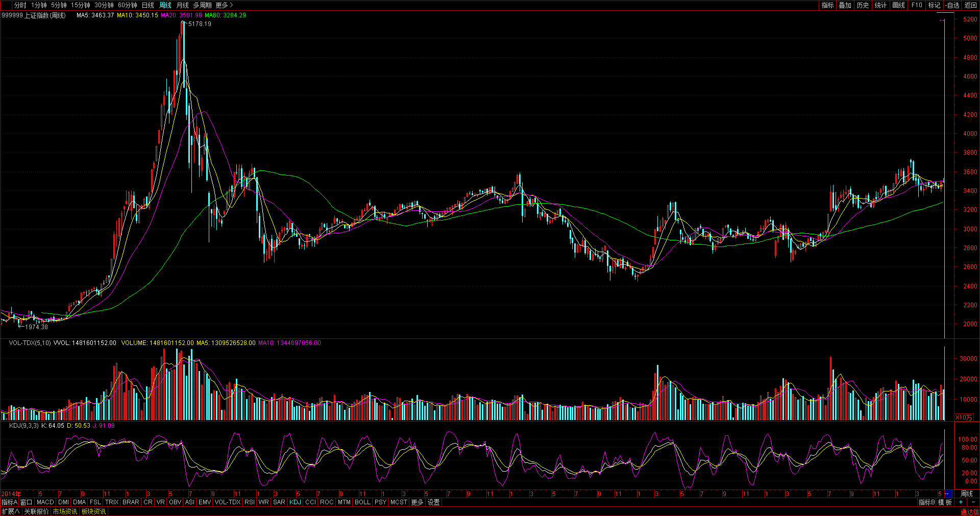This screenshot has height=516, width=980.
Task: Click the KDJ(9,3,3) indicator header
Action: (x=23, y=426)
